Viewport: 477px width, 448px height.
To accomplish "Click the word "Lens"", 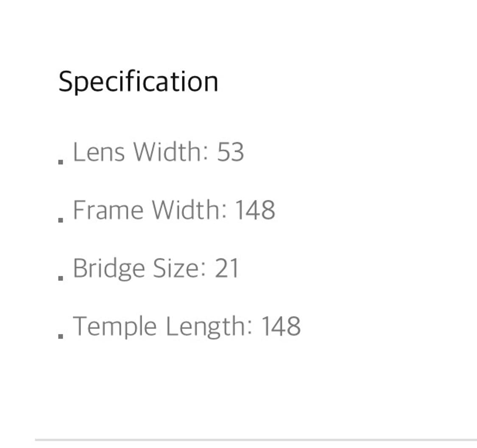I will tap(99, 152).
